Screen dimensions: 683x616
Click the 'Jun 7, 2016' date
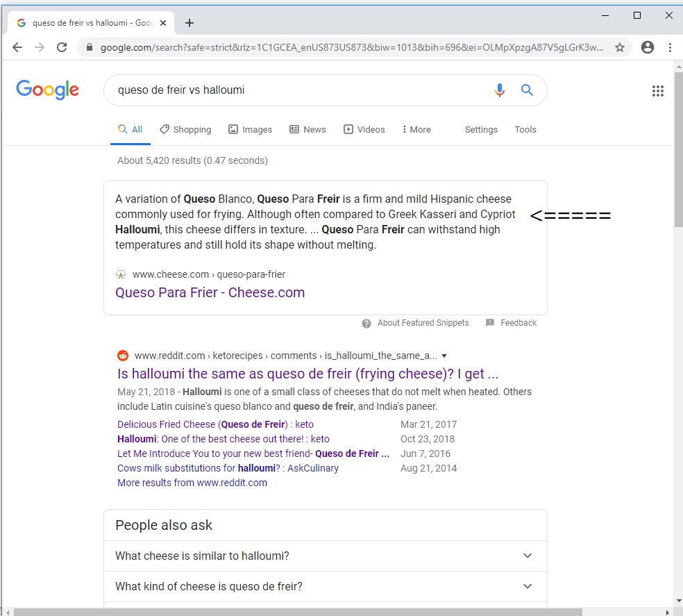[x=425, y=453]
